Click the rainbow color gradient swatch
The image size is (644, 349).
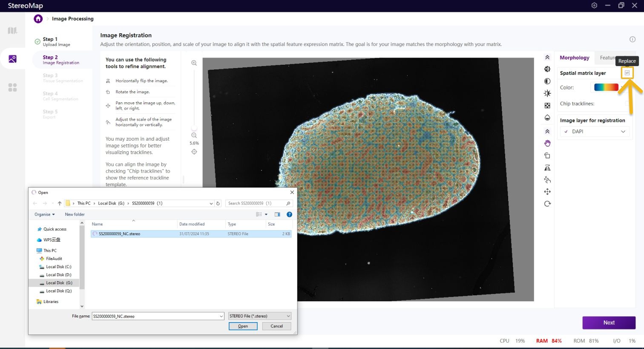click(606, 87)
